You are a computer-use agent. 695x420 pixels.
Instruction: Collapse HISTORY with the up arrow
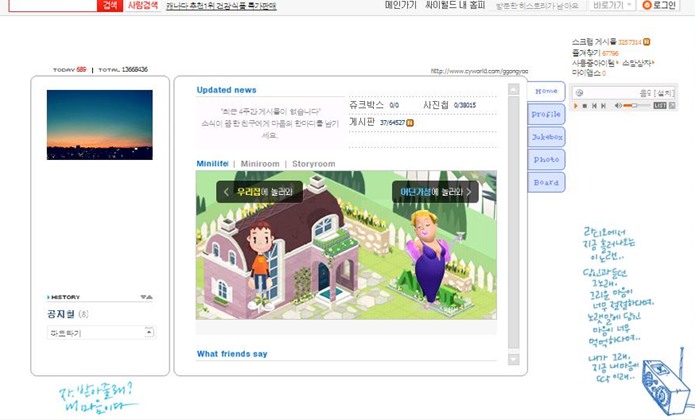tap(150, 297)
